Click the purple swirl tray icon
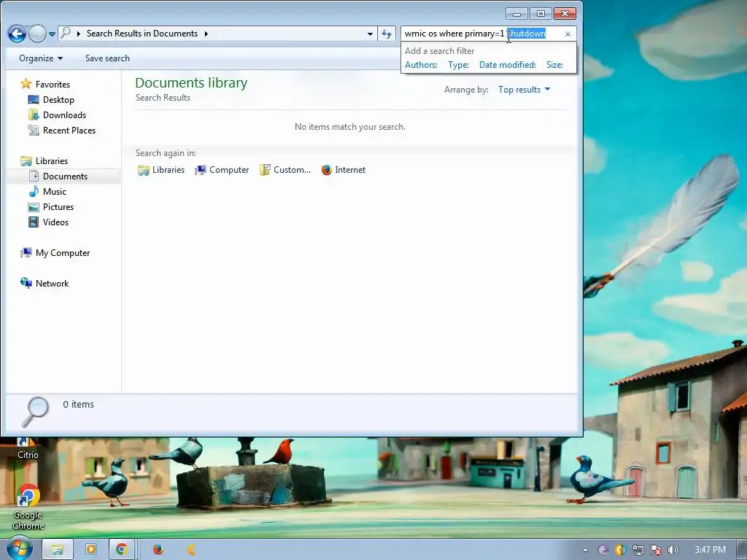 point(603,551)
